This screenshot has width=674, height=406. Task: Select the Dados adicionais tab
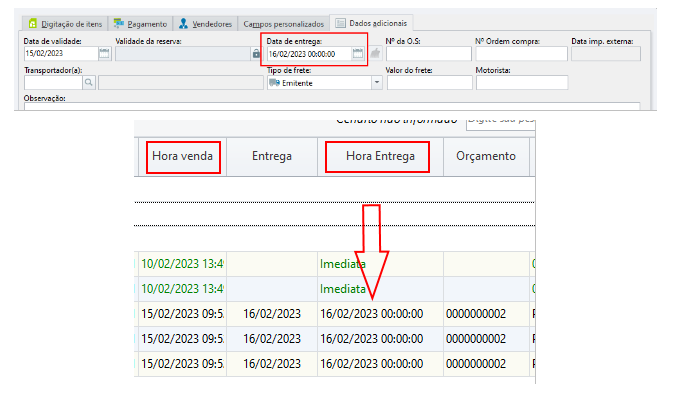click(x=371, y=23)
